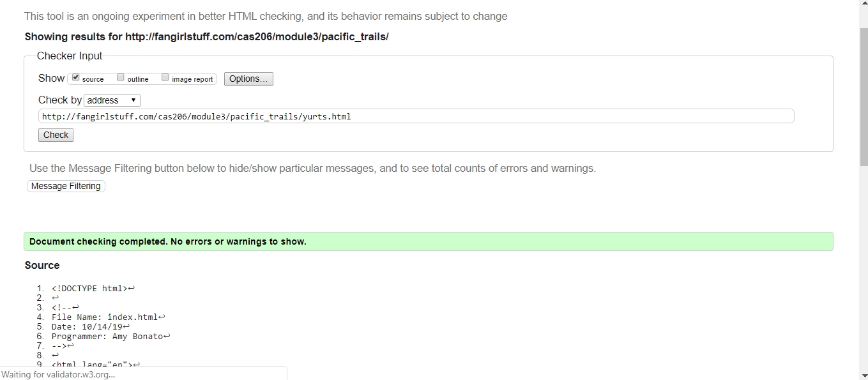Image resolution: width=868 pixels, height=380 pixels.
Task: Enable the image report checkbox
Action: [165, 78]
